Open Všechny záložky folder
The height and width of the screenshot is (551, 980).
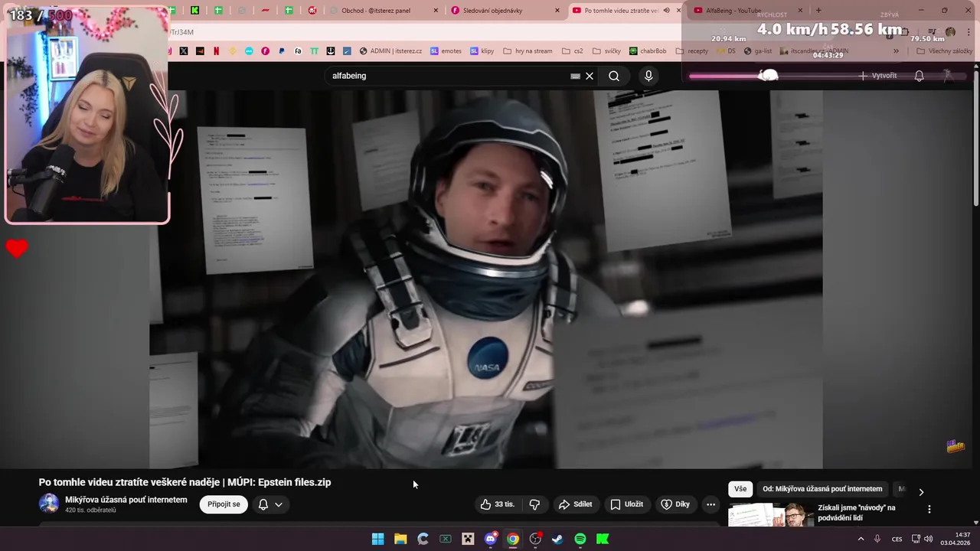tap(944, 51)
